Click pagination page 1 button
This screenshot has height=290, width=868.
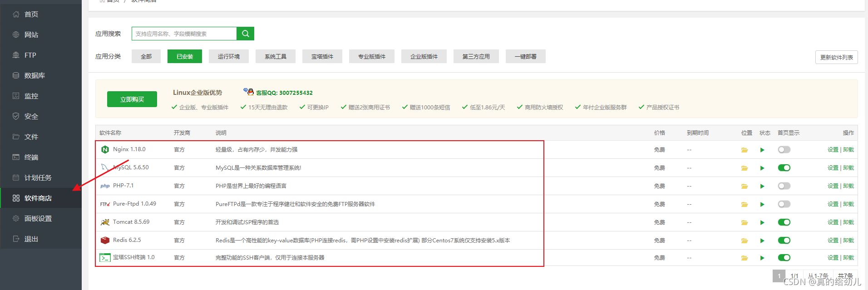[x=779, y=276]
